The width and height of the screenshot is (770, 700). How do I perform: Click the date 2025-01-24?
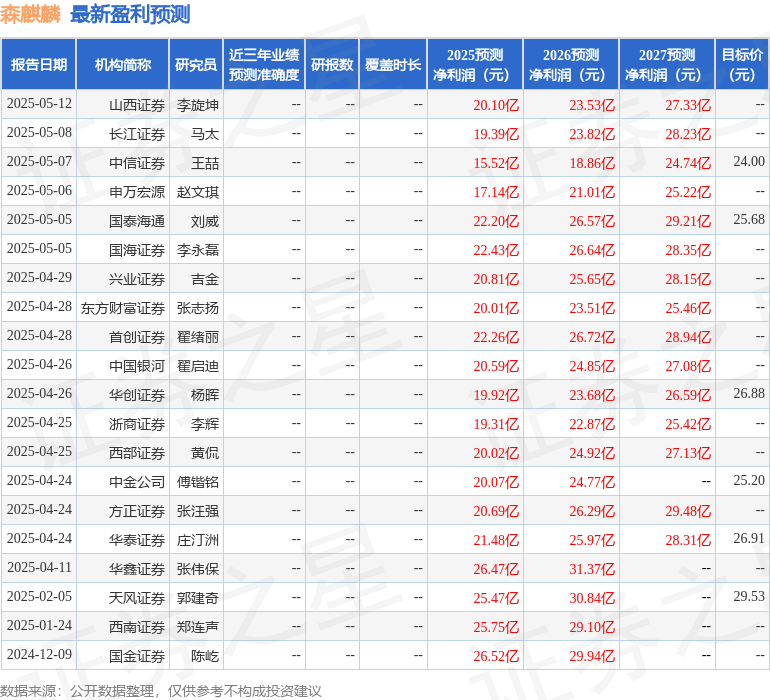point(39,625)
